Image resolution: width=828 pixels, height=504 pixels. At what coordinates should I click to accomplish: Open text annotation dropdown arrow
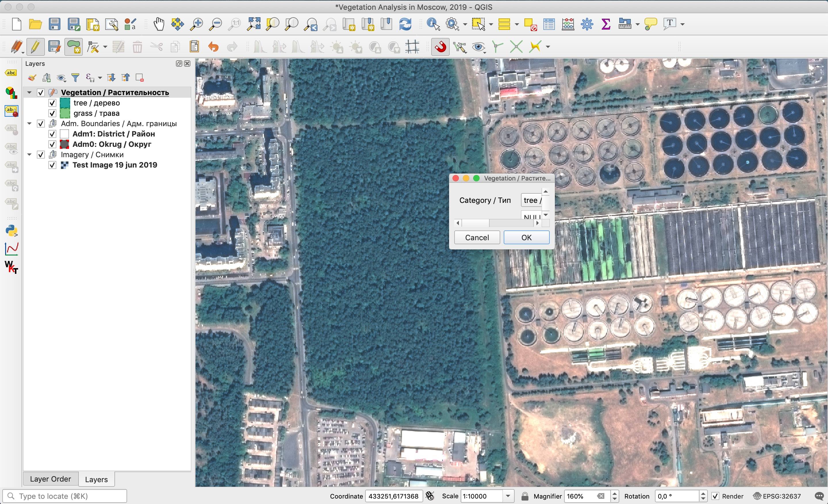[682, 24]
